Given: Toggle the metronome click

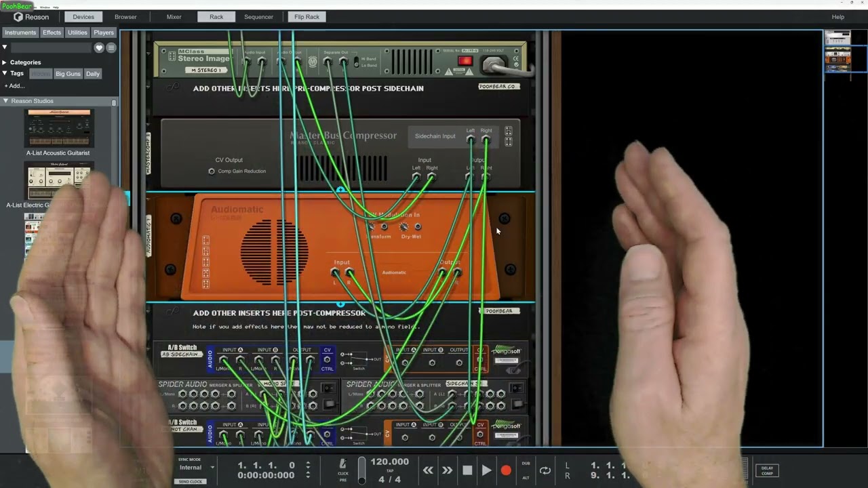Looking at the screenshot, I should [343, 464].
